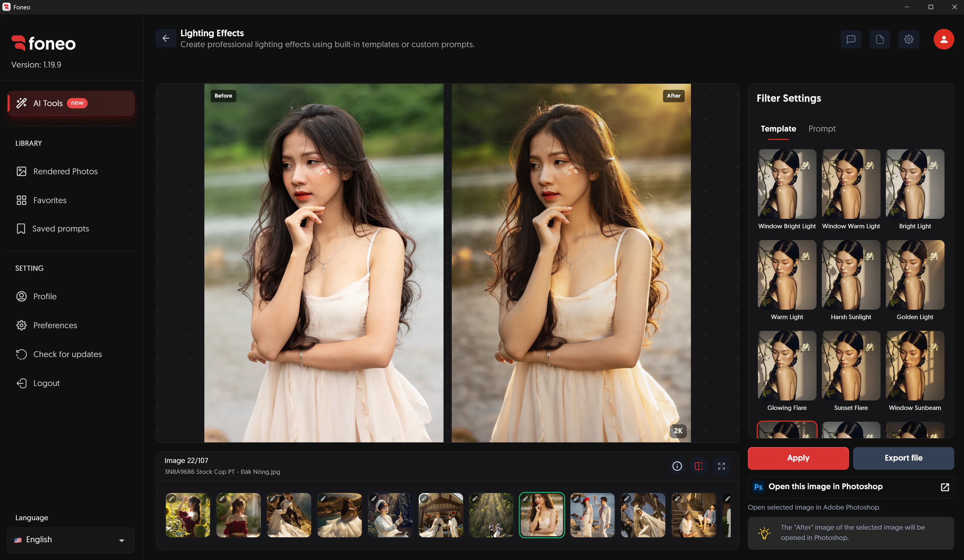Select Warm Light template
Image resolution: width=964 pixels, height=560 pixels.
[x=787, y=275]
